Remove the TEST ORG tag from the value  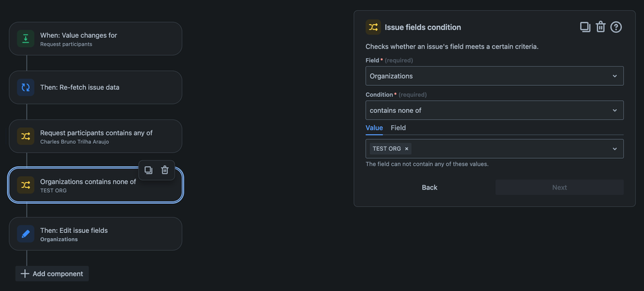(407, 149)
